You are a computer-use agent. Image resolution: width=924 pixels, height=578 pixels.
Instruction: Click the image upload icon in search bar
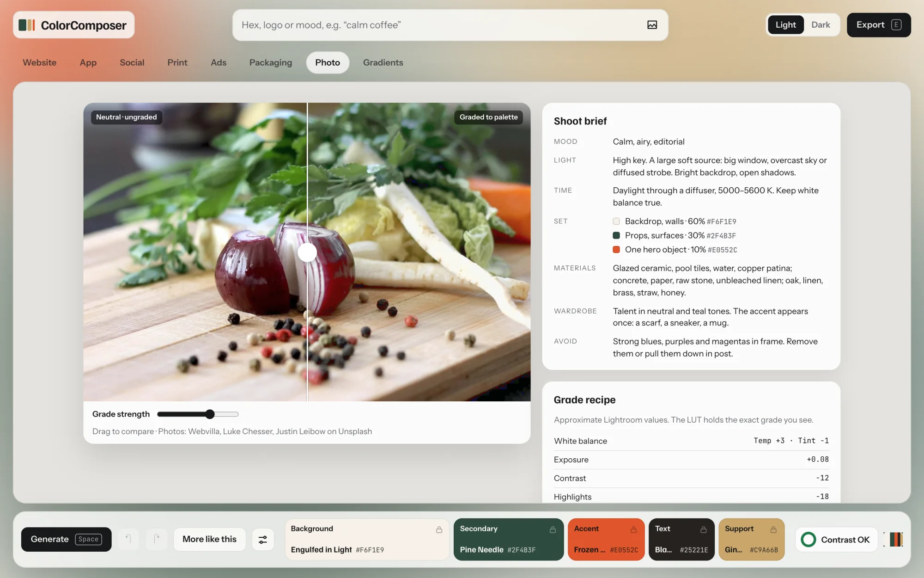tap(652, 25)
